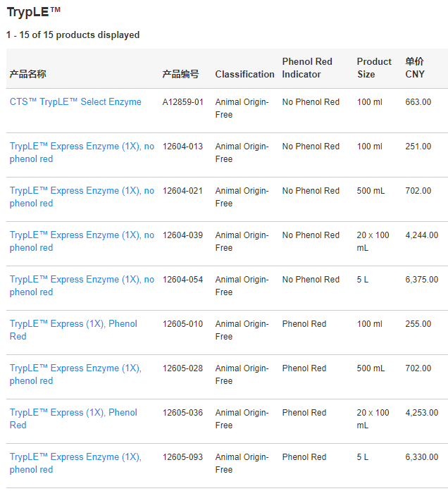Click the price 663.00
The image size is (448, 491).
(418, 102)
